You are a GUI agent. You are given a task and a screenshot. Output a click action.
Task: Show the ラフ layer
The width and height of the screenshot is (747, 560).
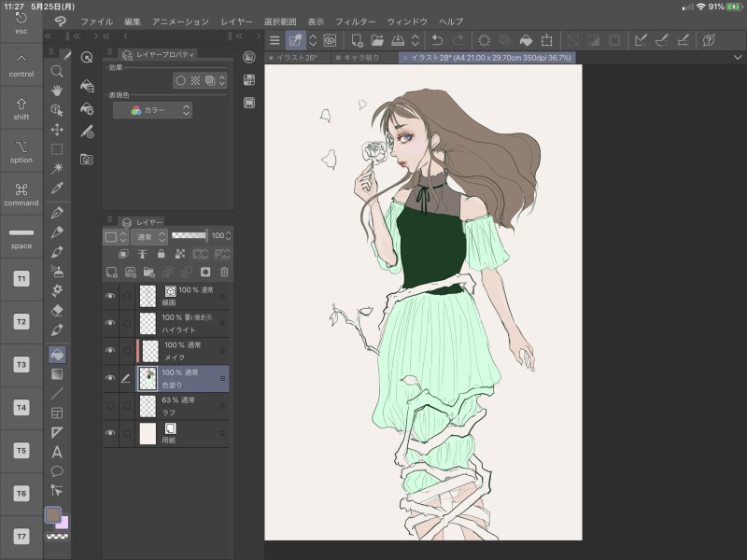110,405
